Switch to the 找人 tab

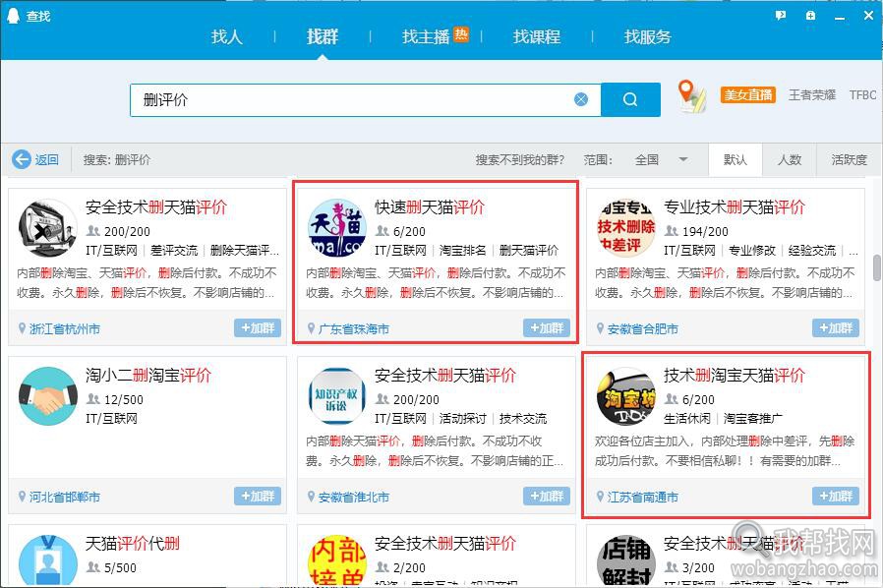226,37
